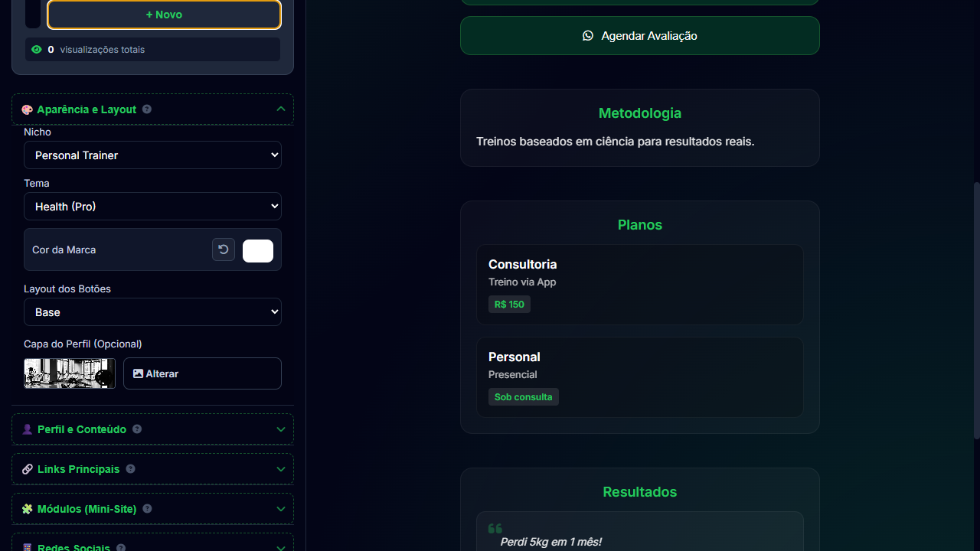Screen dimensions: 980x551
Task: Click help icon beside Módulos (Mini-Site)
Action: [x=147, y=509]
